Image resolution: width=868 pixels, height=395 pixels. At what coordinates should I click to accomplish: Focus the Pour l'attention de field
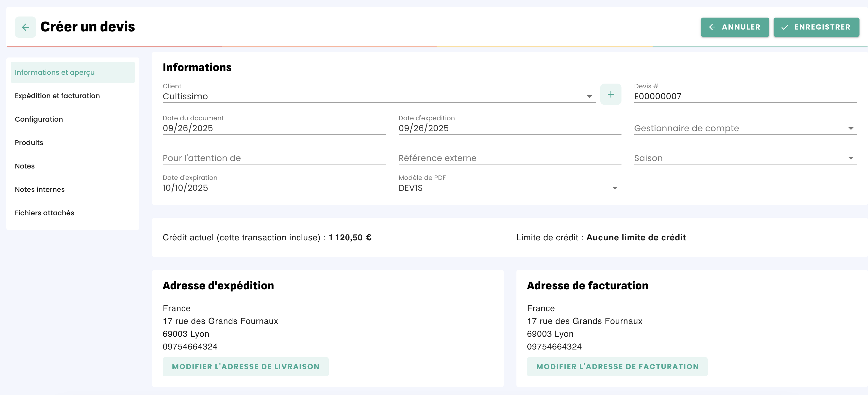pos(274,158)
